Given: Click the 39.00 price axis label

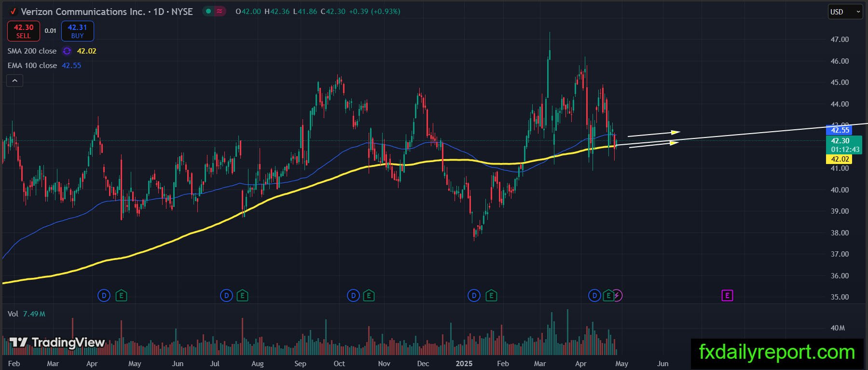Looking at the screenshot, I should tap(840, 211).
